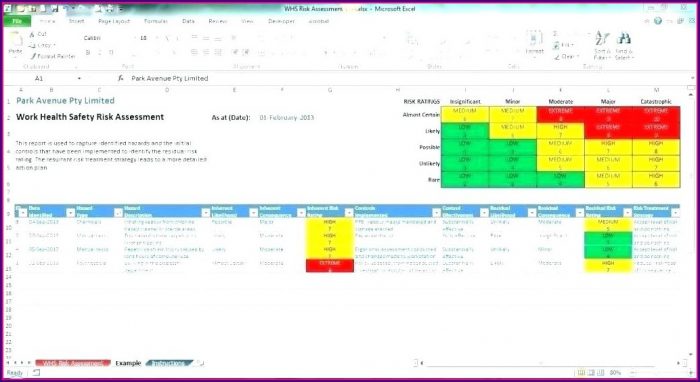Click the Page Break Preview status bar icon
This screenshot has height=382, width=700.
601,372
